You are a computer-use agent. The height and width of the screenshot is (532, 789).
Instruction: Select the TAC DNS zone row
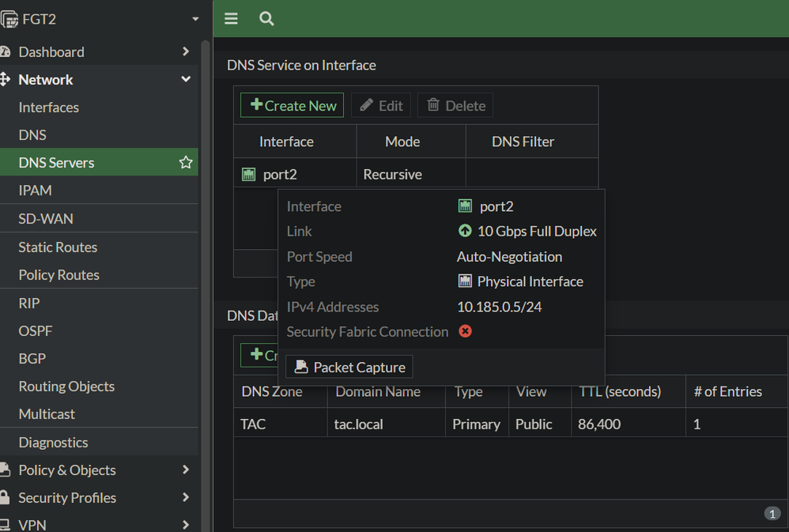click(254, 424)
